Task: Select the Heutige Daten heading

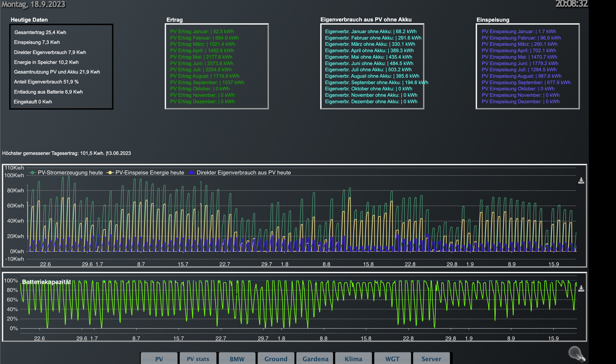Action: click(x=29, y=20)
